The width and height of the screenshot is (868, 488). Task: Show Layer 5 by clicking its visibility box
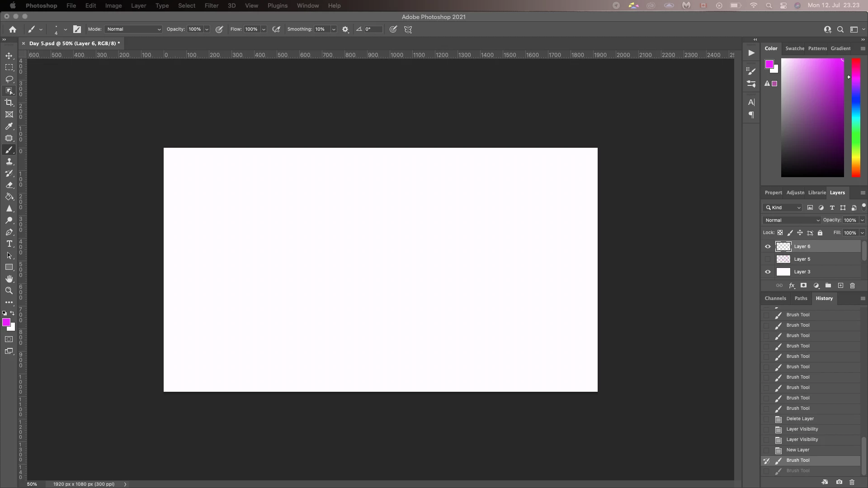pos(768,259)
